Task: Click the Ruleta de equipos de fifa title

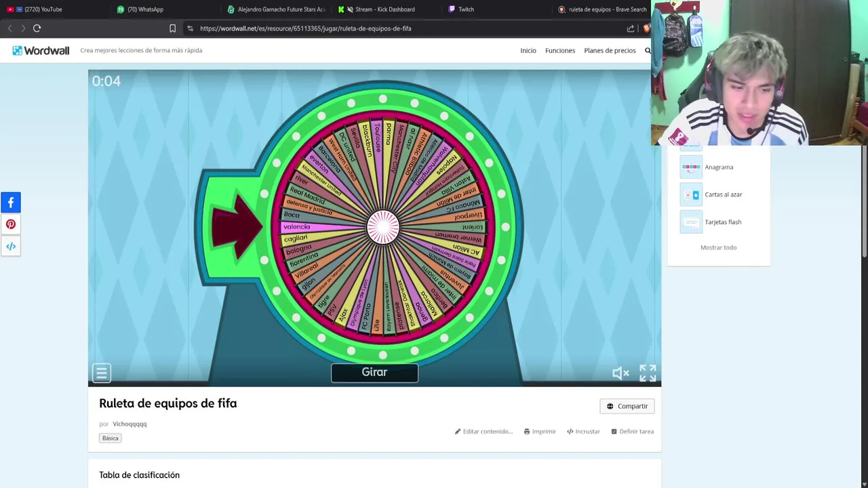Action: pyautogui.click(x=168, y=403)
